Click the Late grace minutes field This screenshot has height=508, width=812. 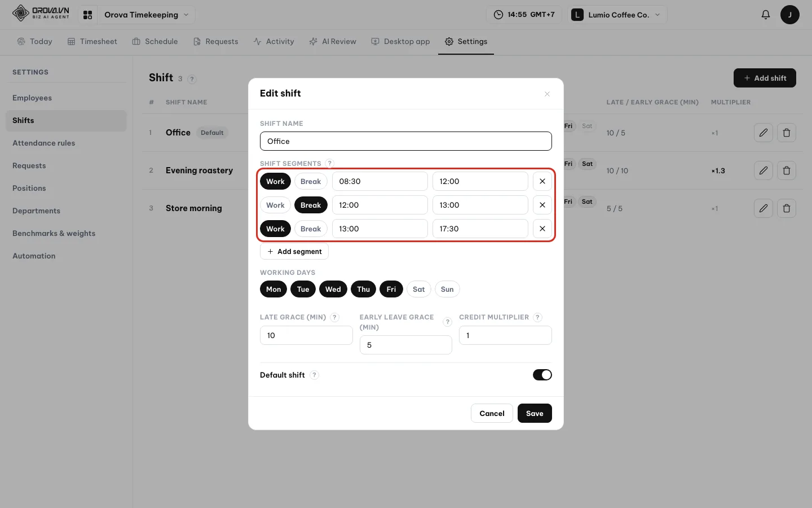(x=306, y=335)
